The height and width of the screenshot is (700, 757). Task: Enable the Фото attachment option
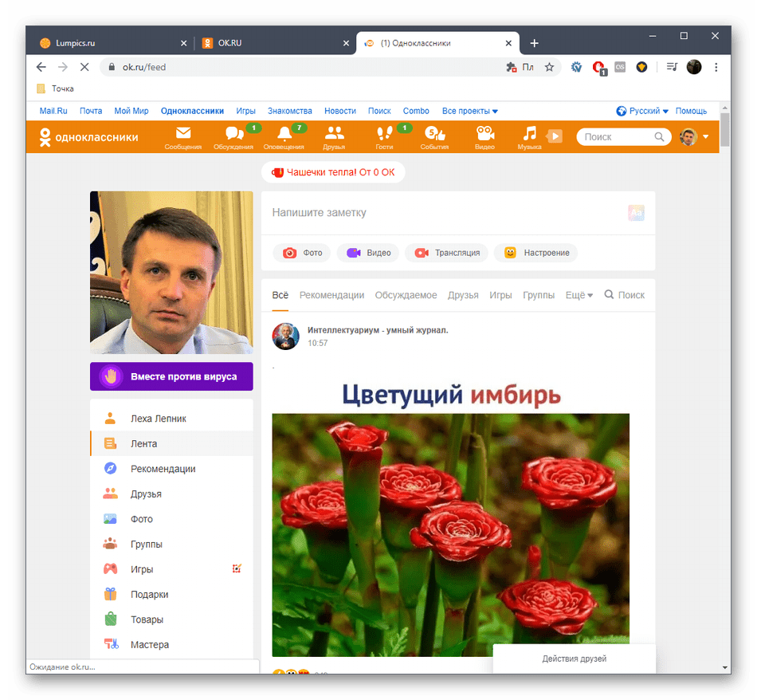(x=301, y=252)
